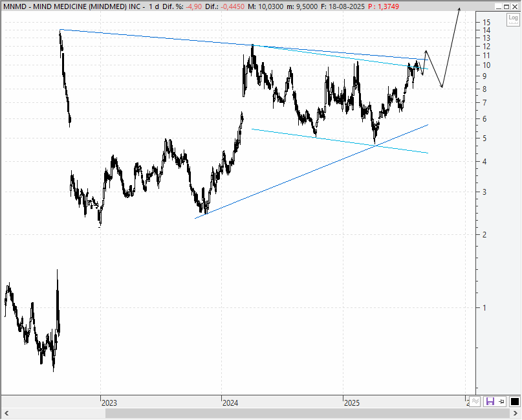Expand the double-chevron panel button
522x420 pixels.
pos(475,401)
